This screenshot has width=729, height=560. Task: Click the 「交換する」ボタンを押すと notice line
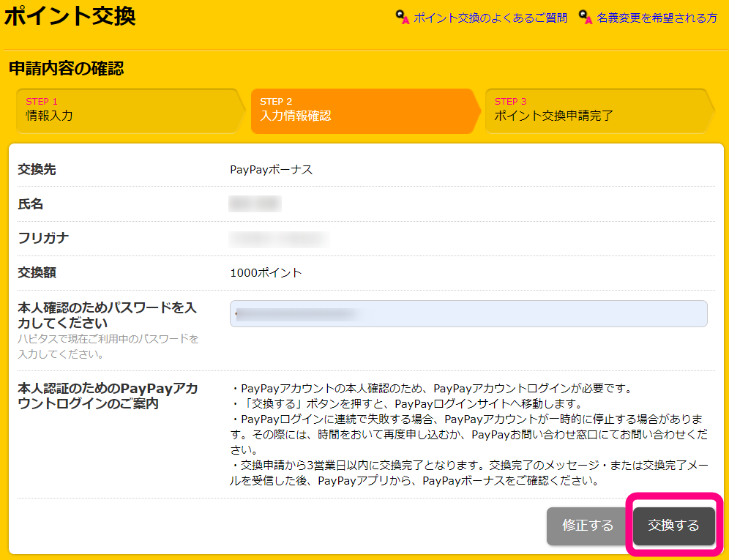pos(406,404)
